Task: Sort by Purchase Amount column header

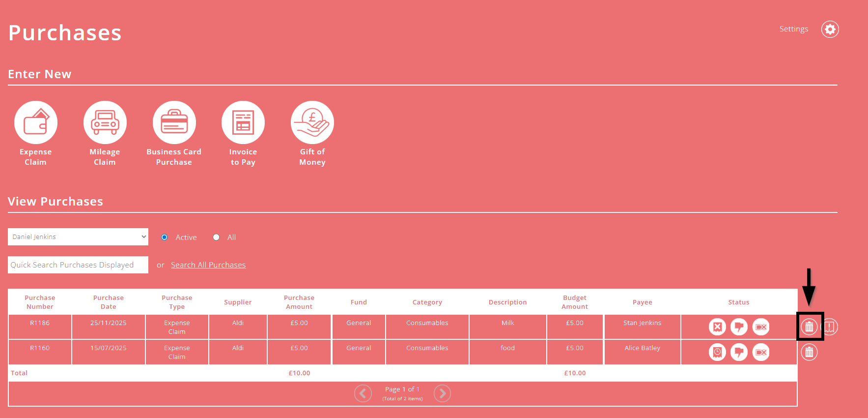Action: 299,302
